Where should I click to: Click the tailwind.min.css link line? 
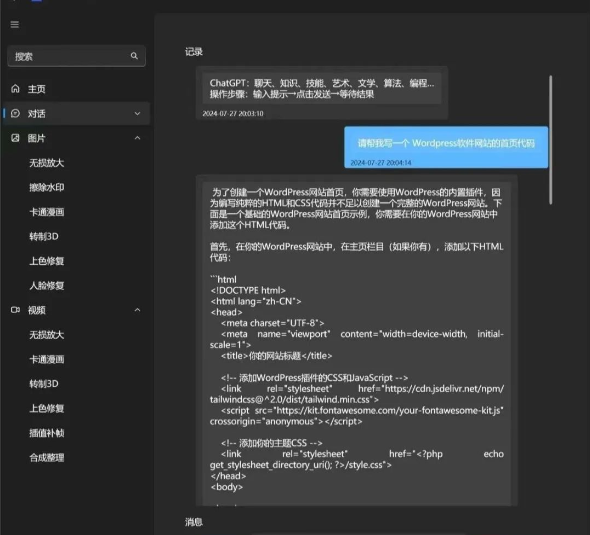click(x=294, y=400)
